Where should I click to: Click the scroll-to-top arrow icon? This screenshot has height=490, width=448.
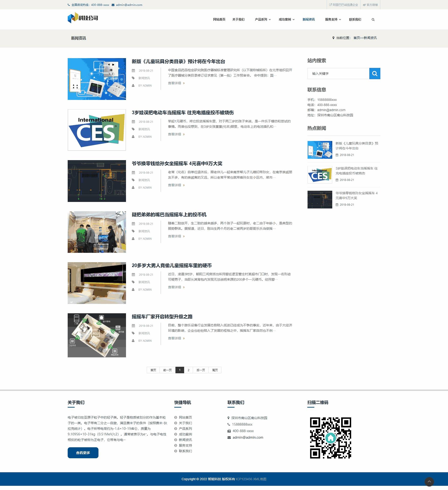[x=429, y=482]
